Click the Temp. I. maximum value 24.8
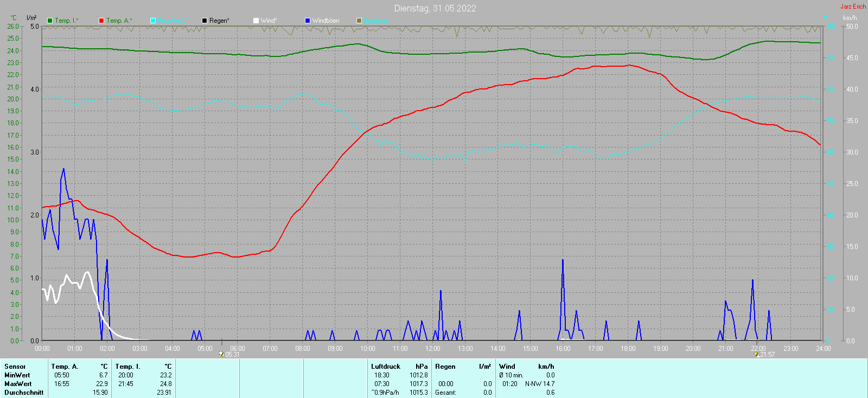The width and height of the screenshot is (868, 398). pos(166,384)
